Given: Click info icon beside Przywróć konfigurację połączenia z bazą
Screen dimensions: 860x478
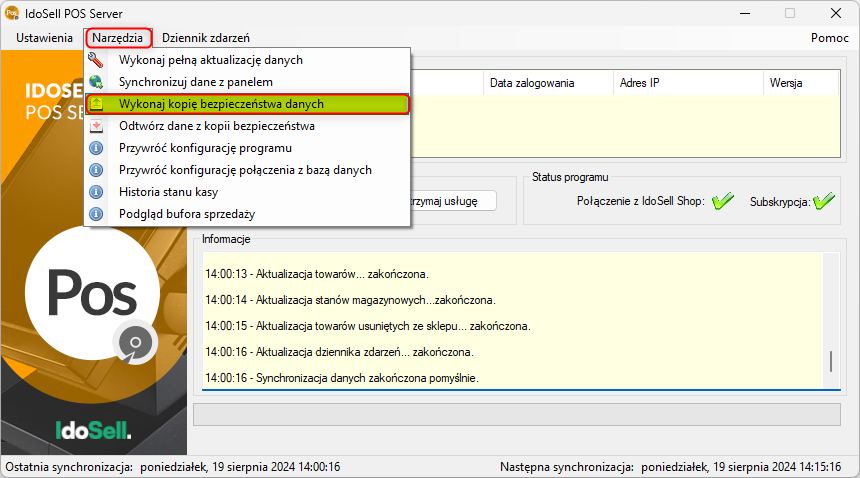Looking at the screenshot, I should (96, 170).
